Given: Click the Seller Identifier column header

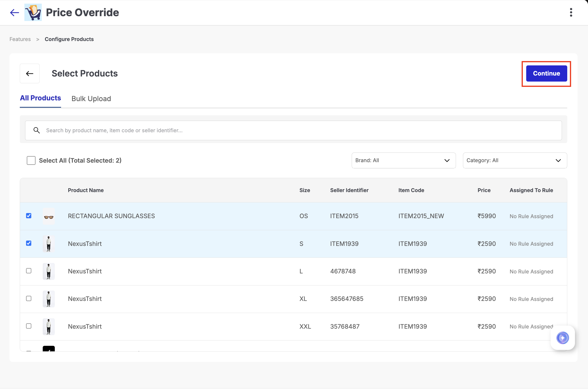Looking at the screenshot, I should point(349,190).
